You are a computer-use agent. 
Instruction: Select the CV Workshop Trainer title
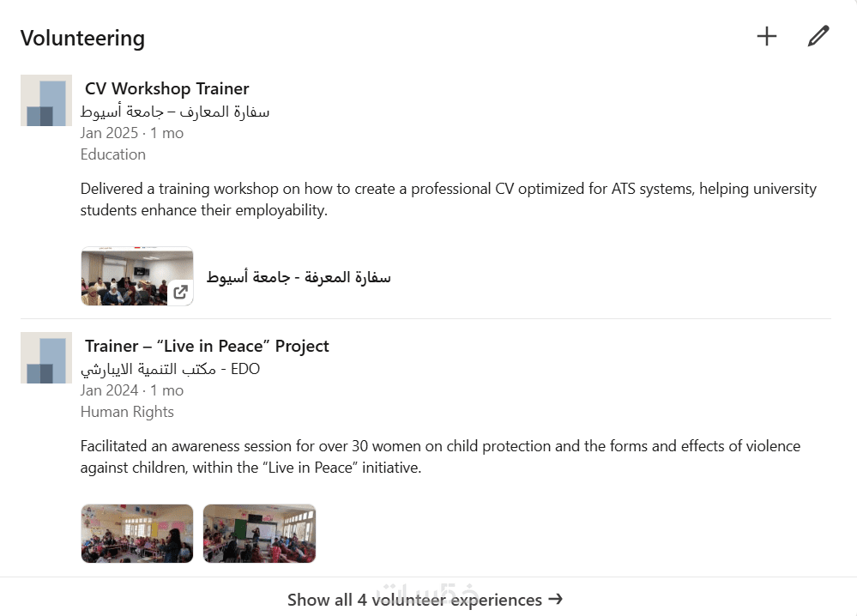point(166,88)
